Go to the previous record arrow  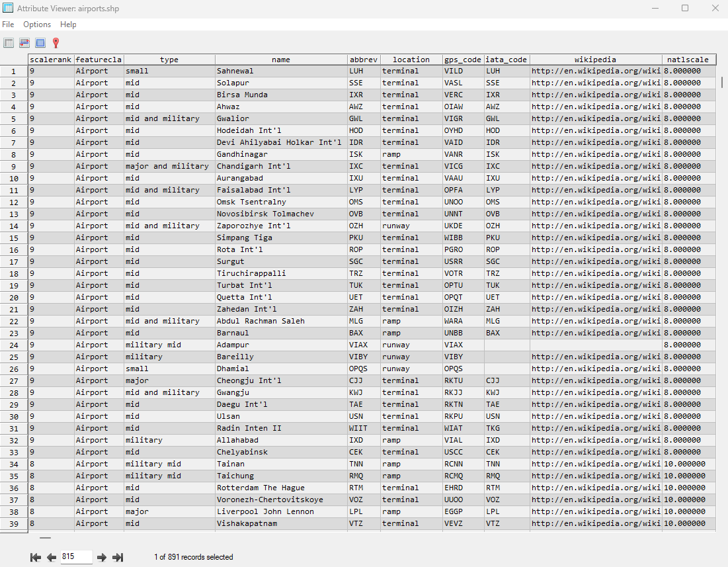(52, 558)
